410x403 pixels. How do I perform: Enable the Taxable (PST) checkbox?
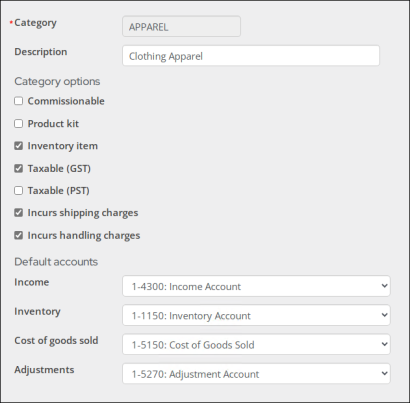coord(19,190)
